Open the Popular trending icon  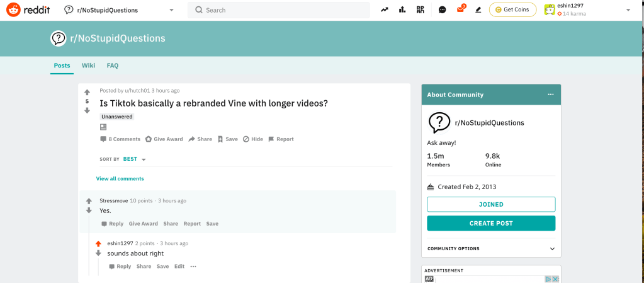point(384,10)
